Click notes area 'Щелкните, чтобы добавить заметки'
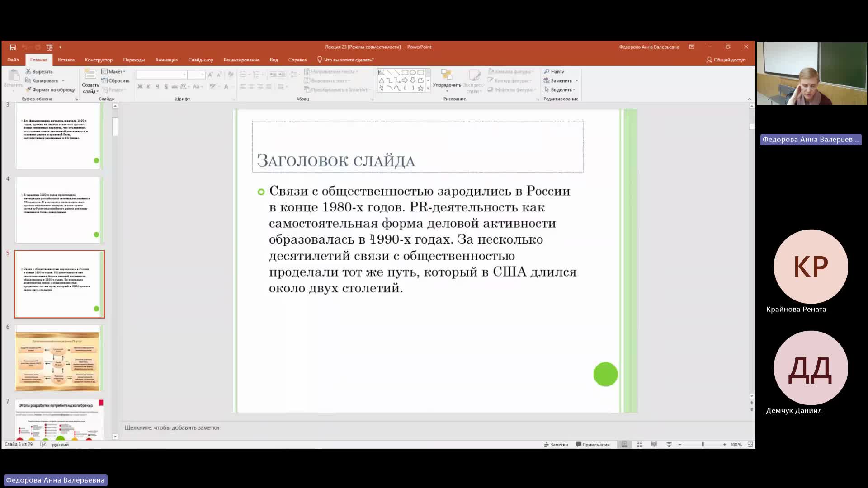Image resolution: width=868 pixels, height=488 pixels. [x=172, y=427]
